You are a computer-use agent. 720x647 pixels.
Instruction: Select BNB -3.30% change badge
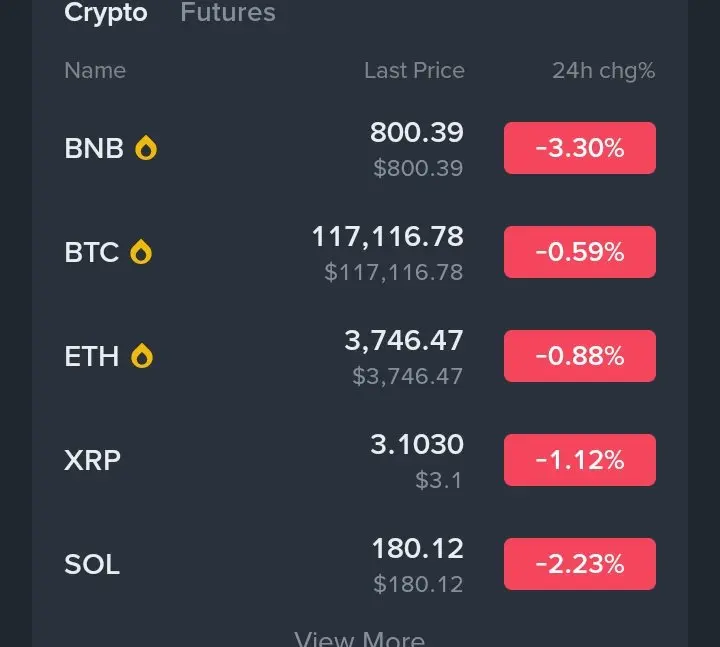coord(579,148)
